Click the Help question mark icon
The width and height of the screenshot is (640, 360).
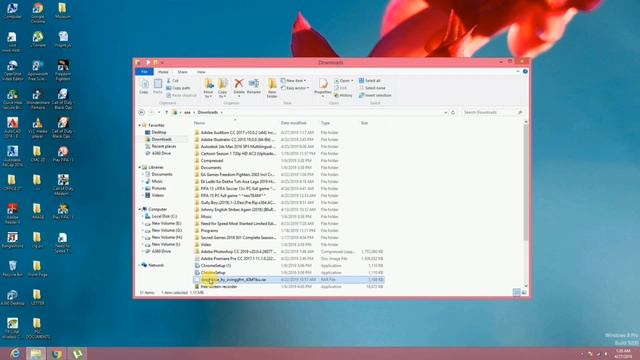(525, 71)
